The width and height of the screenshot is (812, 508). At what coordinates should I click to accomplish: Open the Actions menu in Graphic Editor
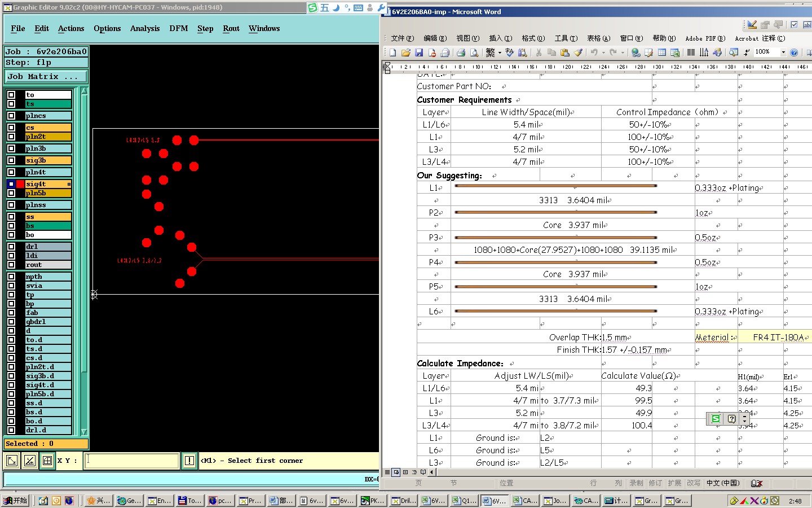[71, 28]
